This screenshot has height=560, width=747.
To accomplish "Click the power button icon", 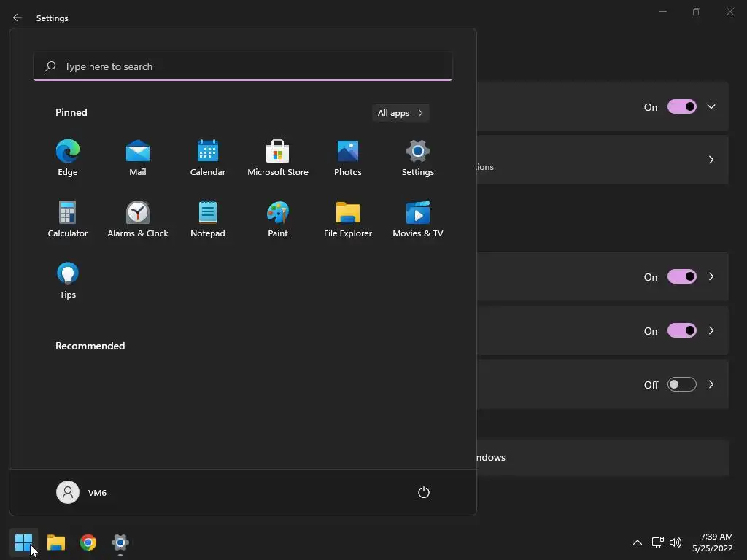I will pyautogui.click(x=424, y=492).
